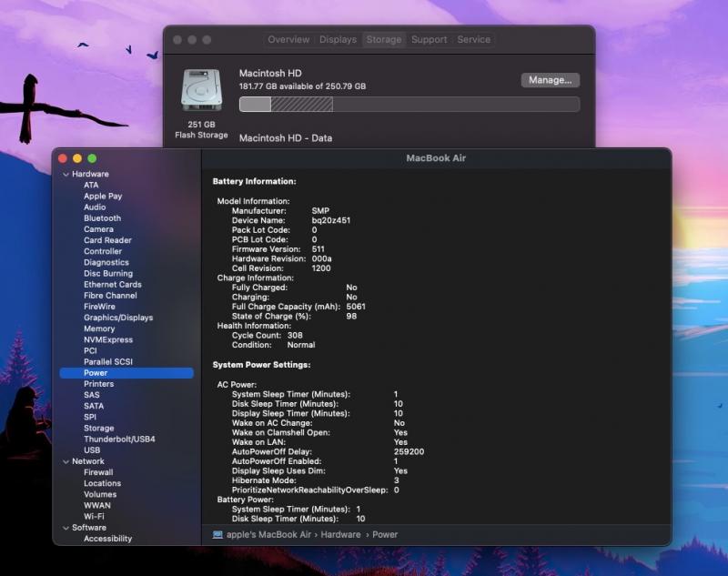The image size is (728, 576).
Task: Click the Device Name value bq20z451
Action: [331, 220]
